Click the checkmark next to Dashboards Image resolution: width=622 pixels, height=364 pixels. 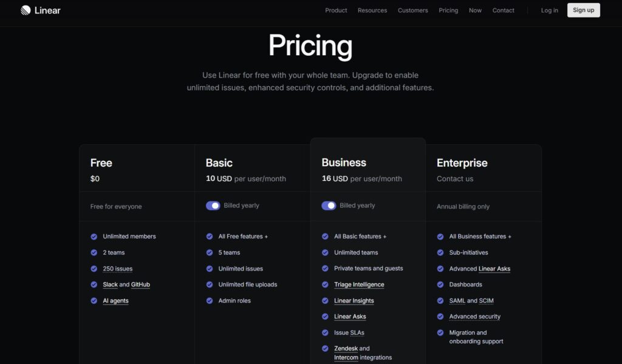click(440, 285)
